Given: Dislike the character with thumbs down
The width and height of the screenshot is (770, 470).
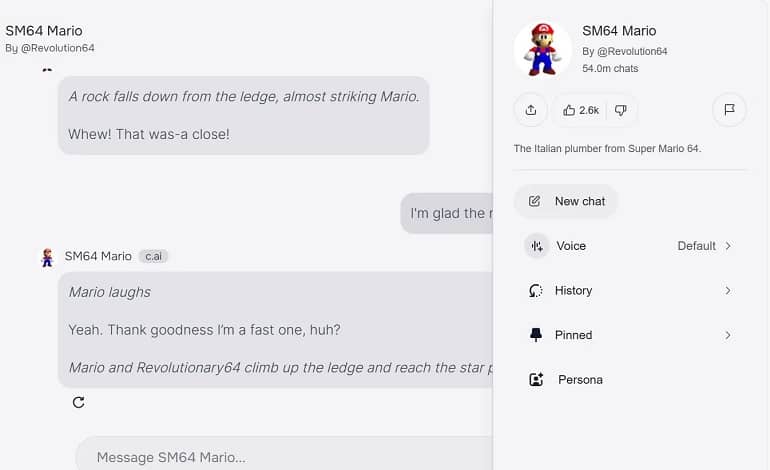Looking at the screenshot, I should [x=620, y=110].
